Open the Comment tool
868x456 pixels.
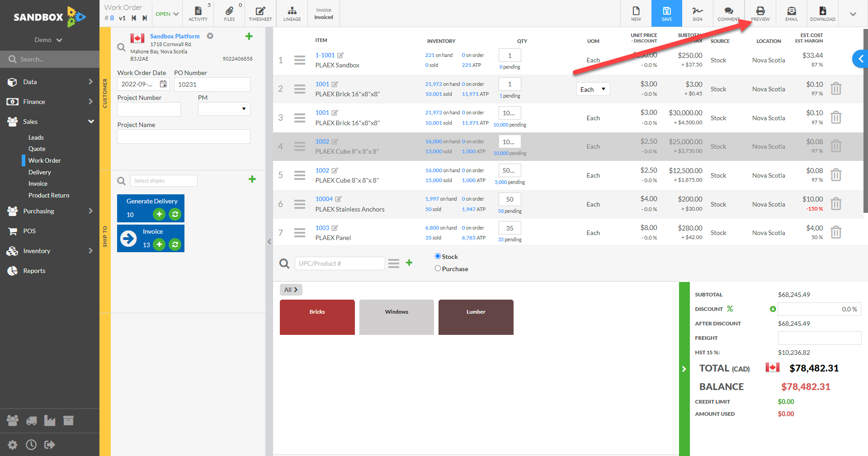729,13
